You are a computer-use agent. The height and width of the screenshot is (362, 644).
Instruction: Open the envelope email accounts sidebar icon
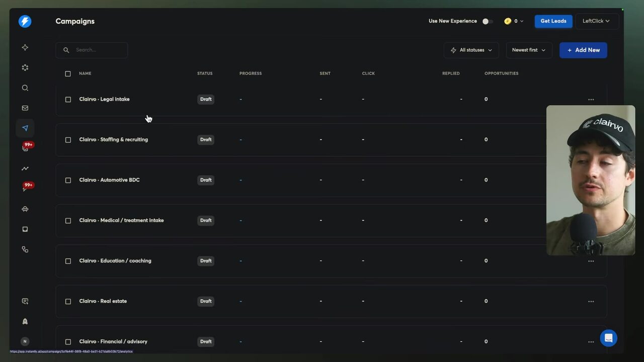(25, 108)
